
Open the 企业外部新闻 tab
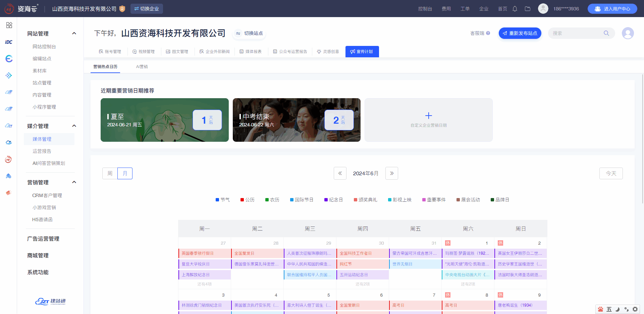click(215, 52)
